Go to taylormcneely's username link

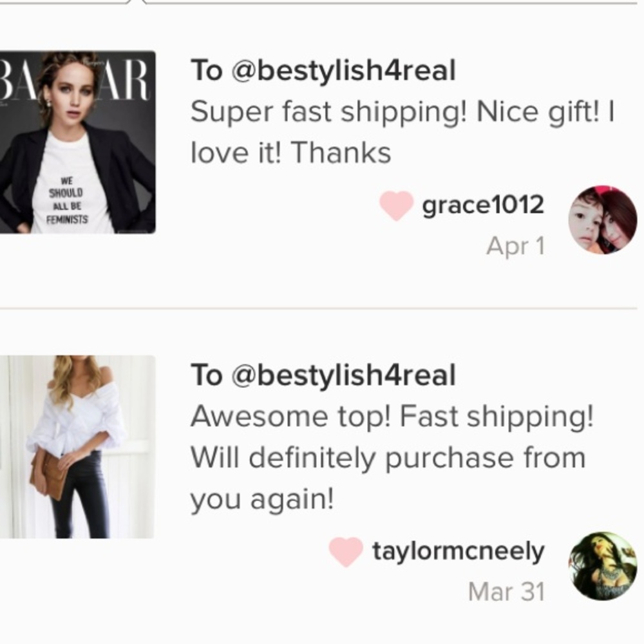click(458, 551)
